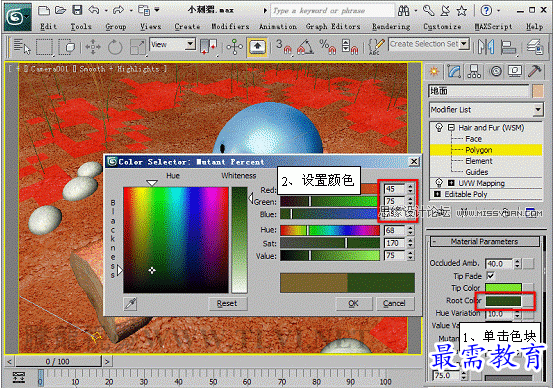Save the scene with the floppy icon
This screenshot has width=553, height=388.
click(77, 10)
